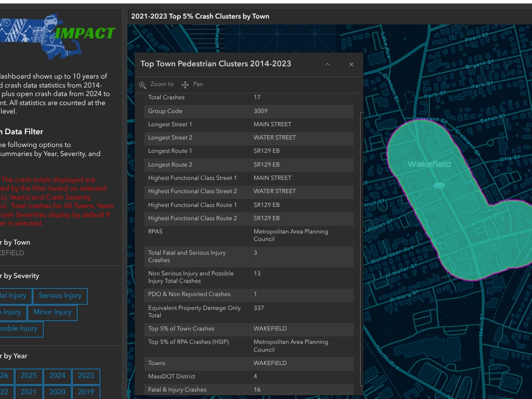Toggle the Minor Injury severity filter
Image resolution: width=532 pixels, height=399 pixels.
tap(53, 313)
